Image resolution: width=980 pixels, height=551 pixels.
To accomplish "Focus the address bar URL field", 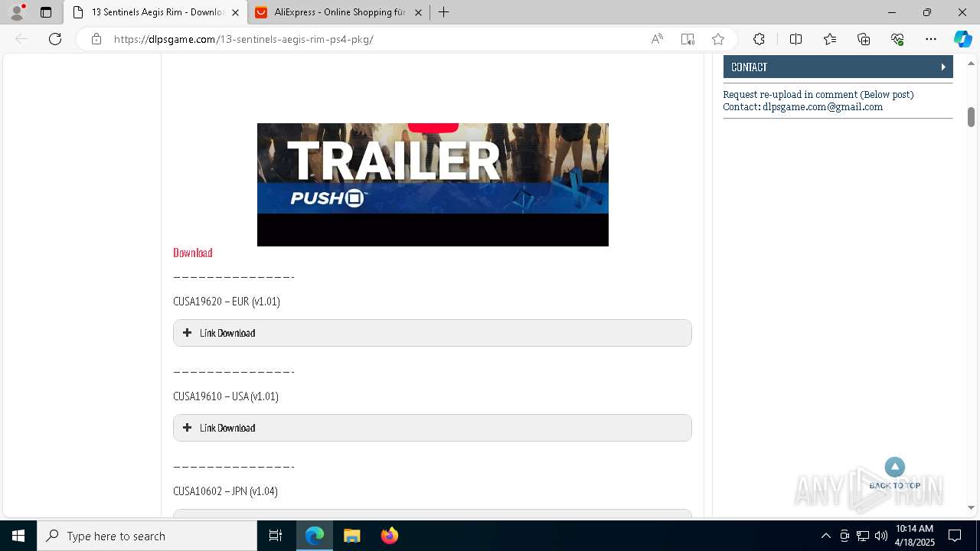I will 375,39.
